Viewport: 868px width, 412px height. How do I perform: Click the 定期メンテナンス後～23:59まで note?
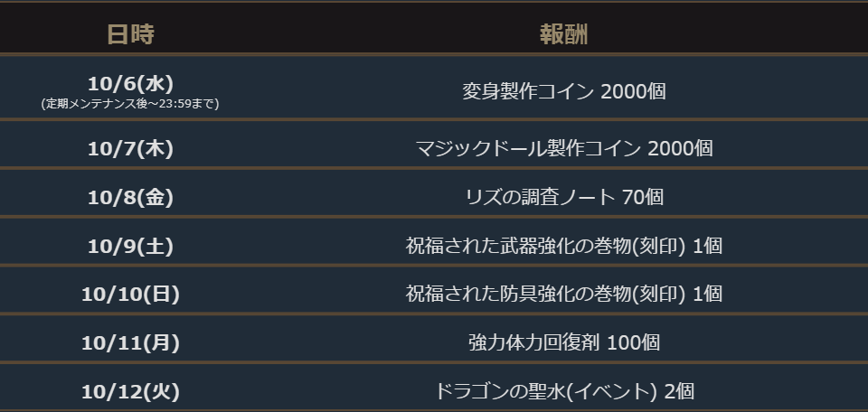pyautogui.click(x=130, y=104)
